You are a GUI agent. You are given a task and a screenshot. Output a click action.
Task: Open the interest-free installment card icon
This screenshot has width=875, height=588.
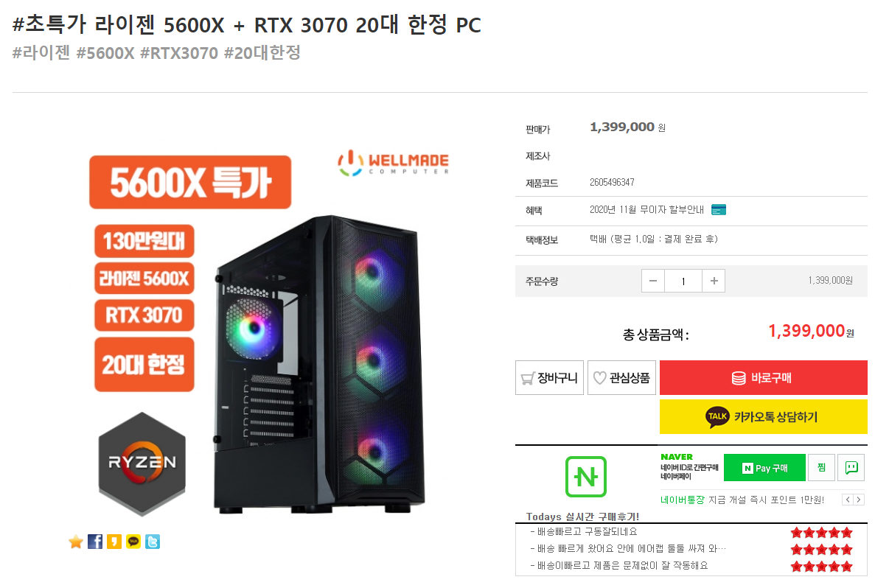point(719,210)
